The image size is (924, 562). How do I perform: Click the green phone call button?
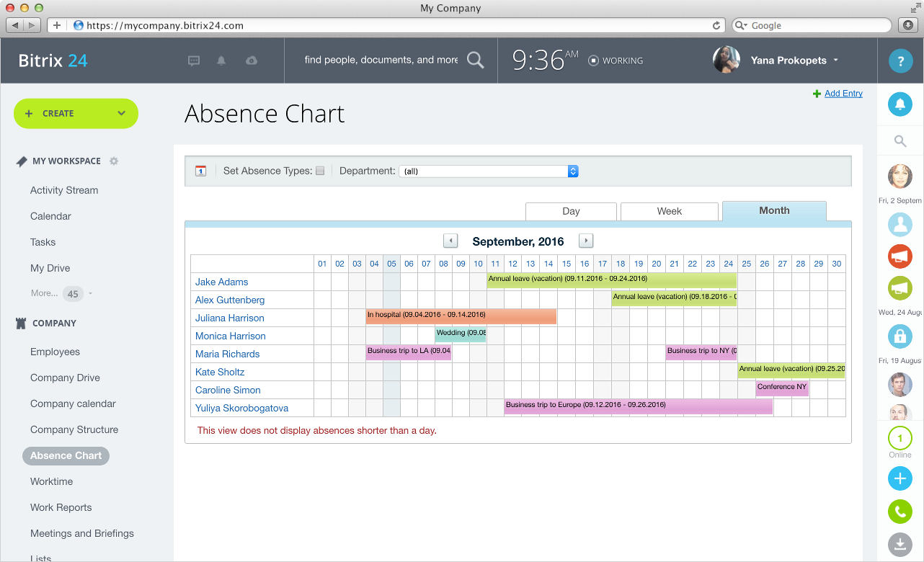tap(899, 512)
